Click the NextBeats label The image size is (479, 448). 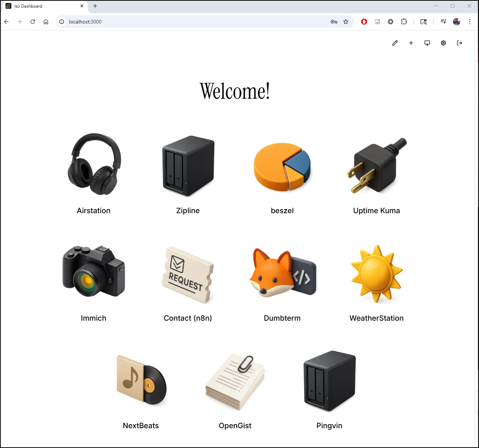[x=141, y=426]
